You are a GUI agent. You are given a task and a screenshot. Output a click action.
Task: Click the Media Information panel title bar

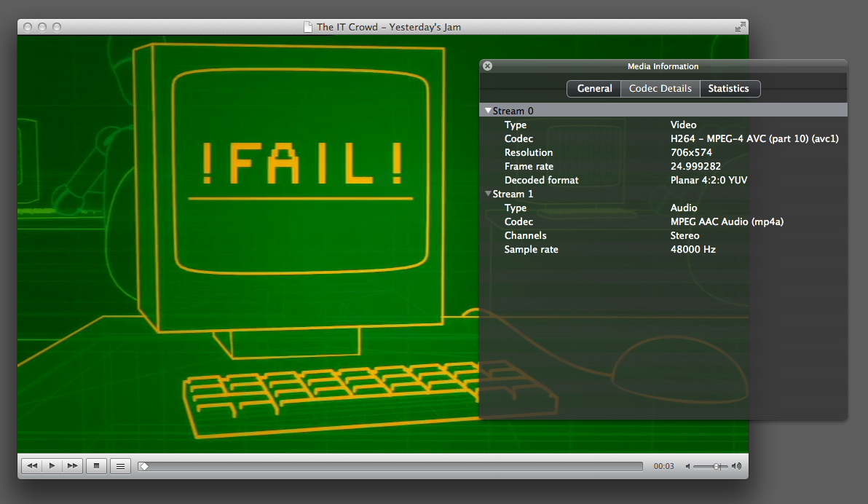tap(663, 66)
